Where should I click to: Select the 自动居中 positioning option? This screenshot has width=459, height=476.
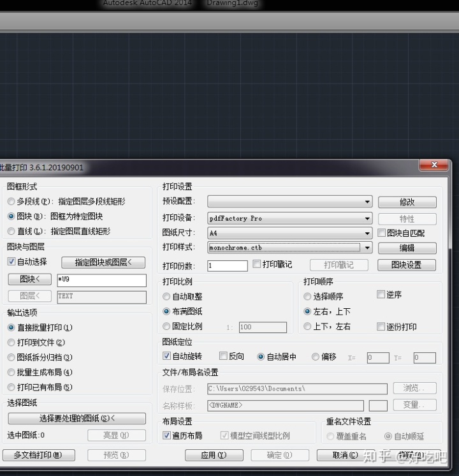pos(261,357)
